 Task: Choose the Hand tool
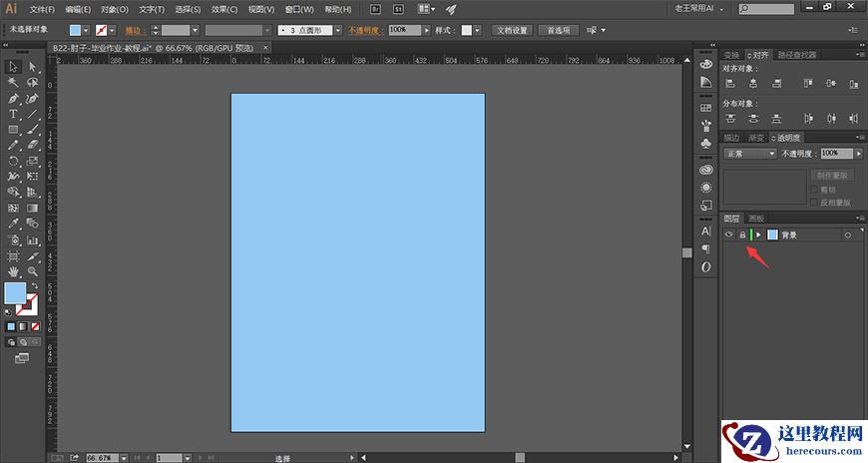coord(13,270)
